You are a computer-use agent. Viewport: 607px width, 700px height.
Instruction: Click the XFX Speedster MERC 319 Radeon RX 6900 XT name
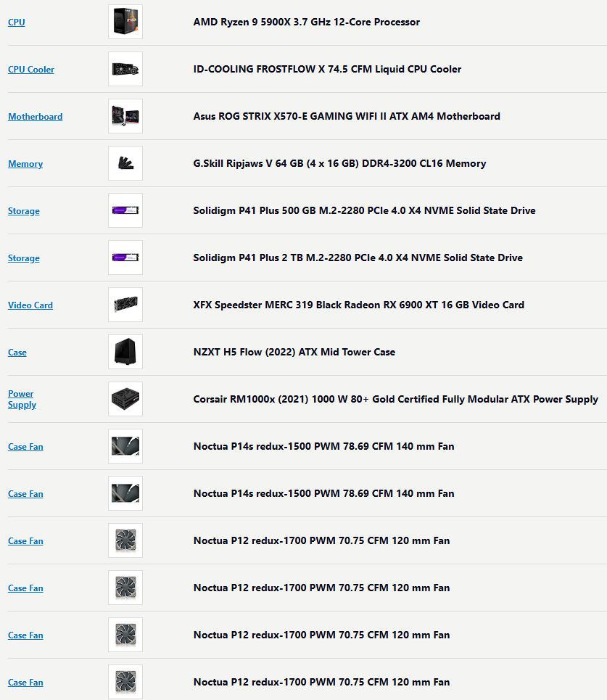click(359, 305)
